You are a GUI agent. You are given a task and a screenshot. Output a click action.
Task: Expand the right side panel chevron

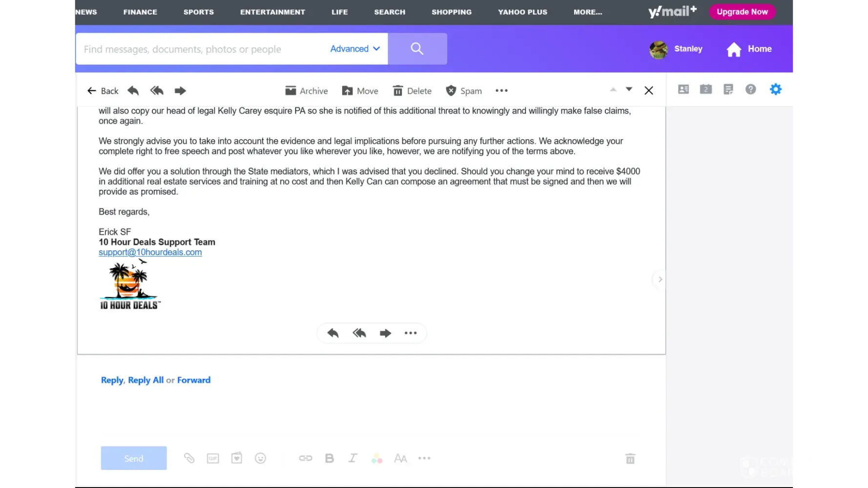(660, 280)
